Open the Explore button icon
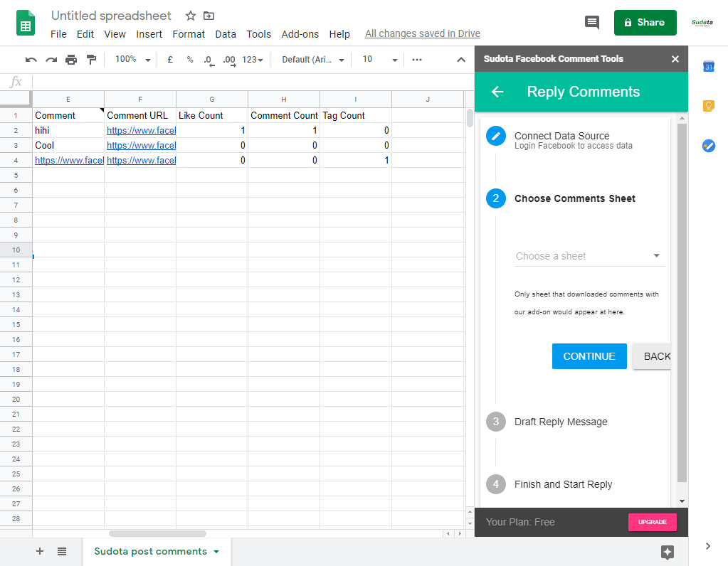This screenshot has height=566, width=728. tap(668, 552)
